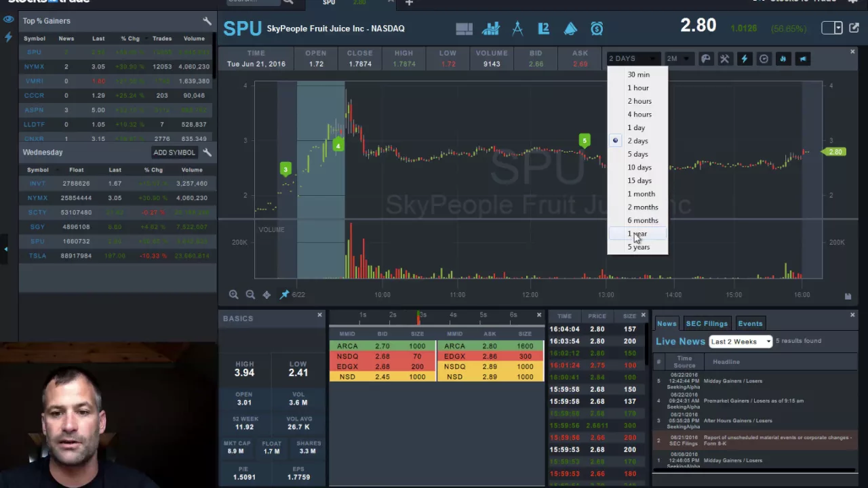Select the 2 days radio option
The width and height of the screenshot is (868, 488).
pyautogui.click(x=616, y=141)
